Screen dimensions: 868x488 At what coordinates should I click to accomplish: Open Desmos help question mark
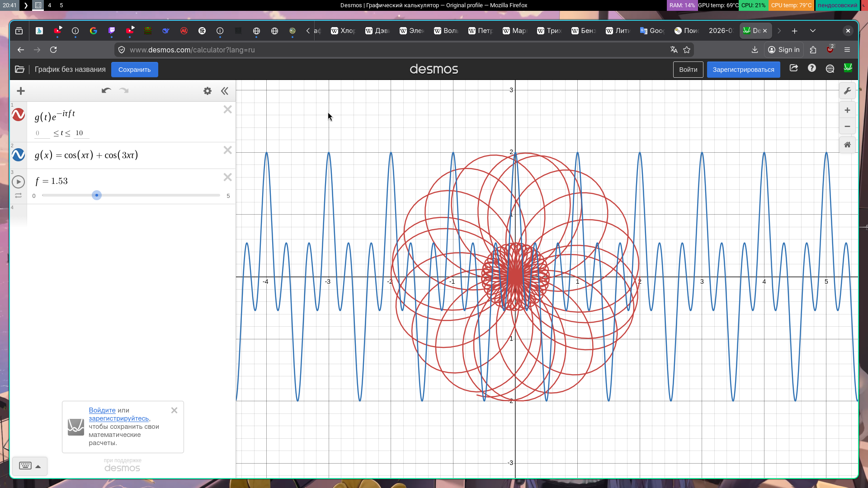point(812,68)
